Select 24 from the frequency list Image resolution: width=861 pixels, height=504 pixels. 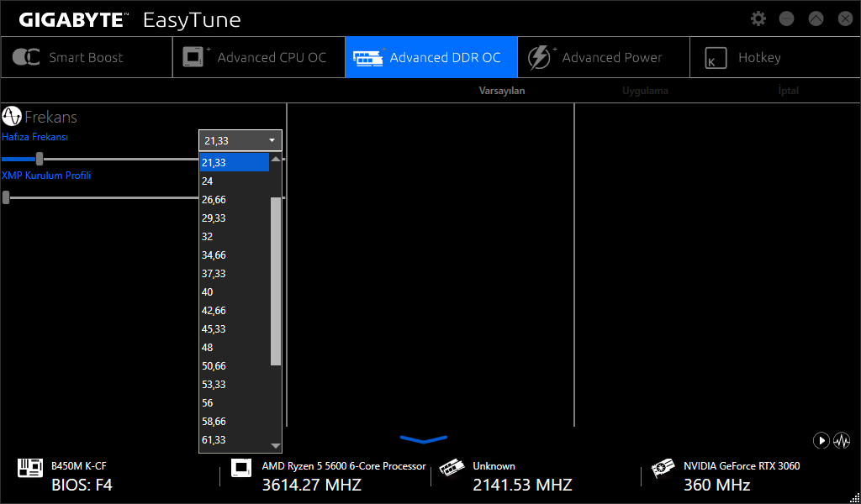pos(235,181)
